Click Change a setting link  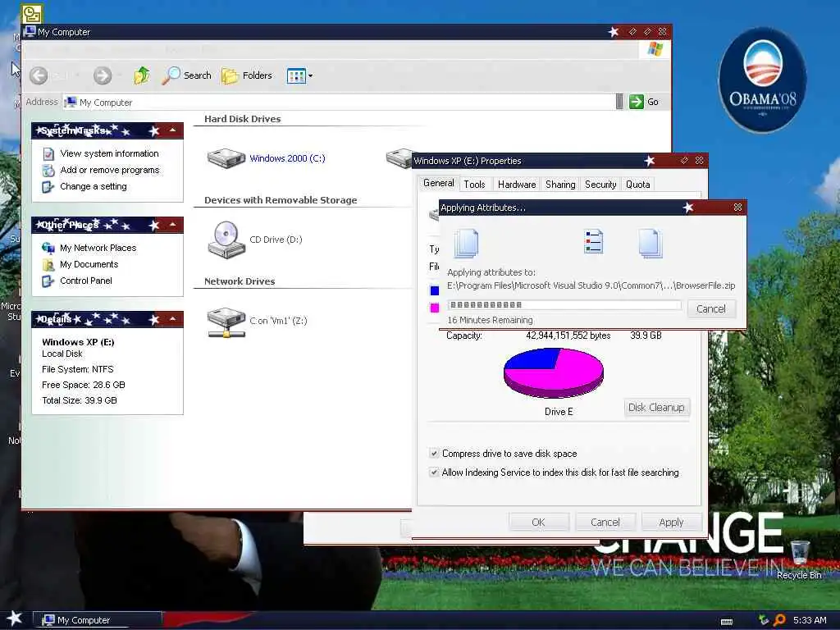(x=94, y=186)
